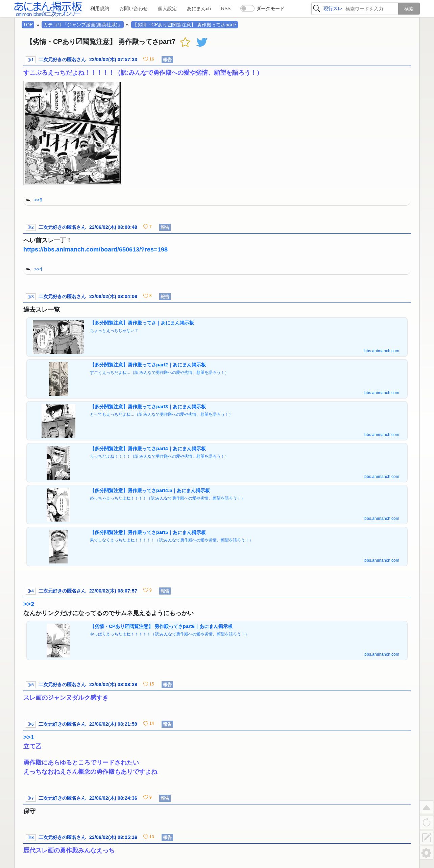Screen dimensions: 434x868
Task: Click the >>3 post number anchor
Action: 31,297
